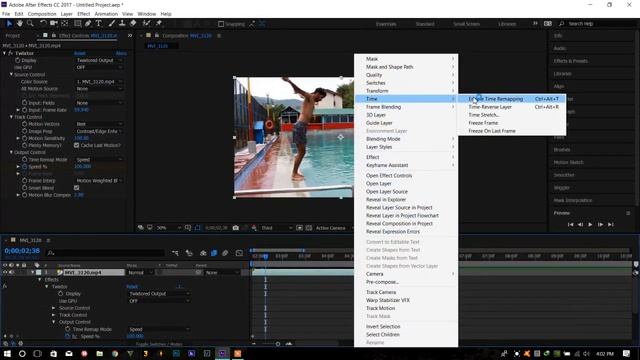The height and width of the screenshot is (360, 640).
Task: Click the Play button in Preview panel
Action: point(590,224)
